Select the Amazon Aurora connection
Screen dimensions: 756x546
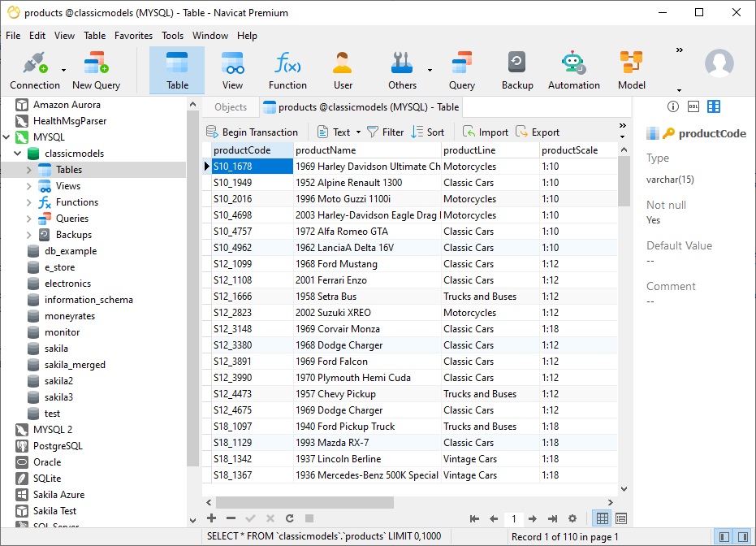[67, 105]
